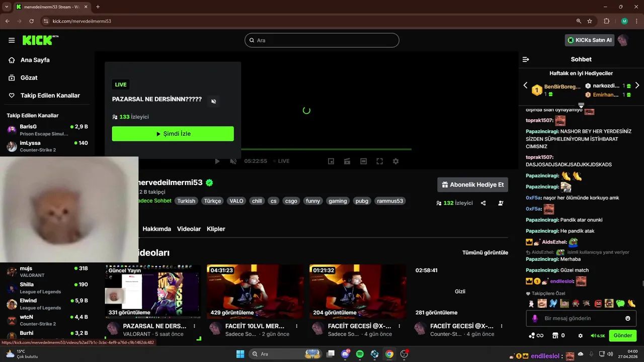Click Abonelik Hediye Et button
The image size is (644, 362).
tap(472, 185)
